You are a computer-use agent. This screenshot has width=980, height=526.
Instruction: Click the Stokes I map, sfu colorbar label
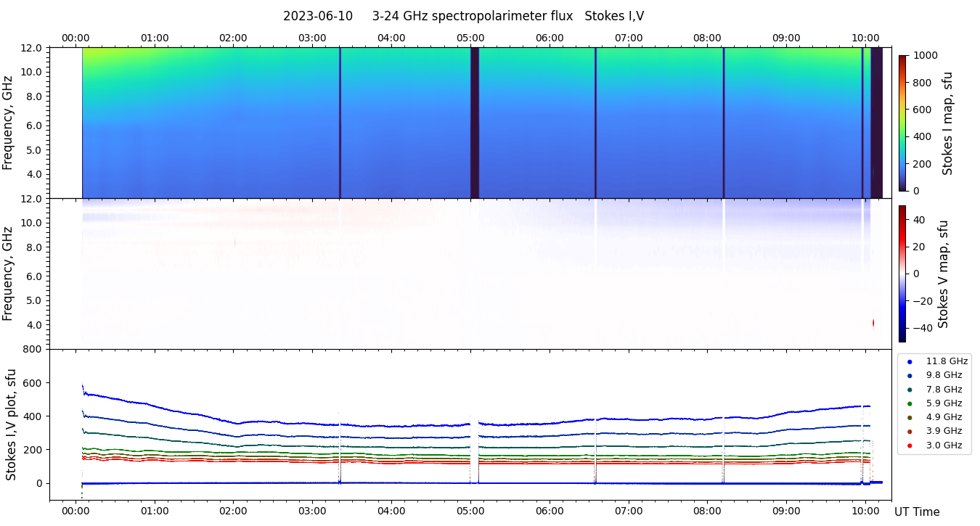pos(947,123)
